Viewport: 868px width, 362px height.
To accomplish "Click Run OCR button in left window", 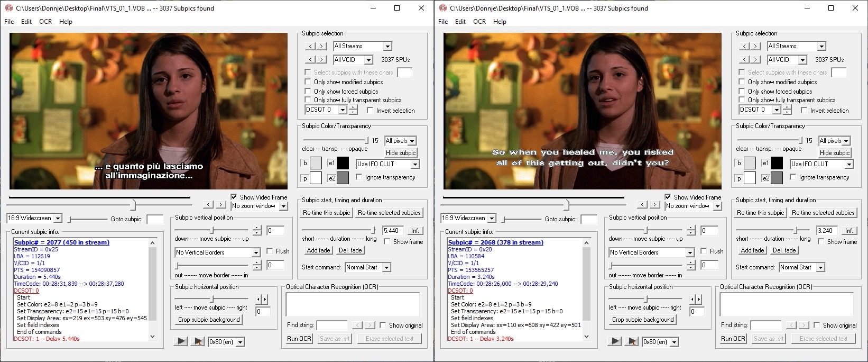I will 299,339.
